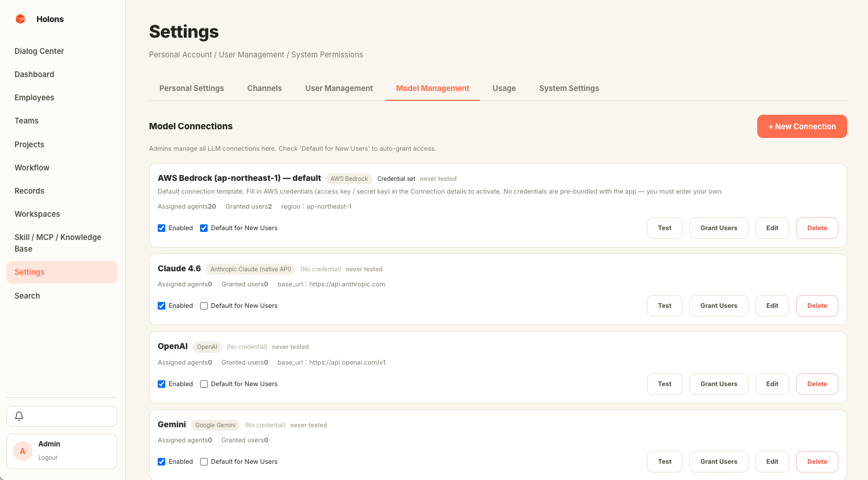Click the Holons orange cube logo

(20, 19)
